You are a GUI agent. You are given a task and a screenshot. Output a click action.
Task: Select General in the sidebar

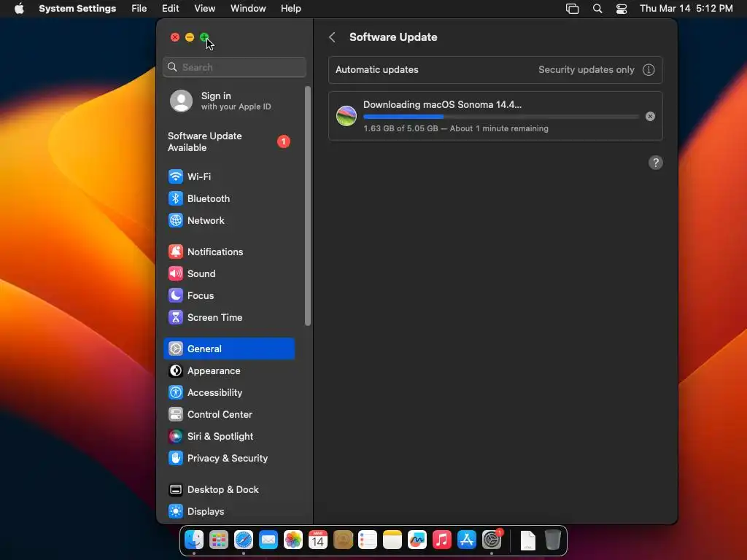click(228, 349)
